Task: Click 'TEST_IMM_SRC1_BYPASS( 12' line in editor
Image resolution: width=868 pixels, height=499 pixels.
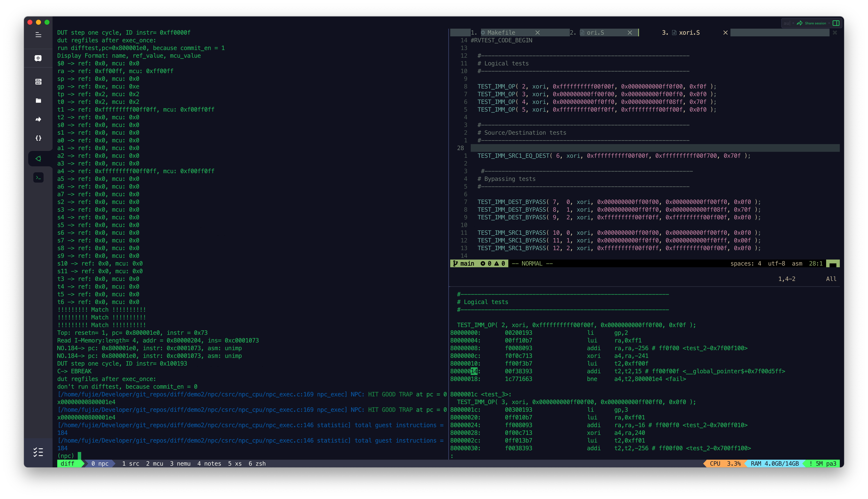Action: click(x=619, y=248)
